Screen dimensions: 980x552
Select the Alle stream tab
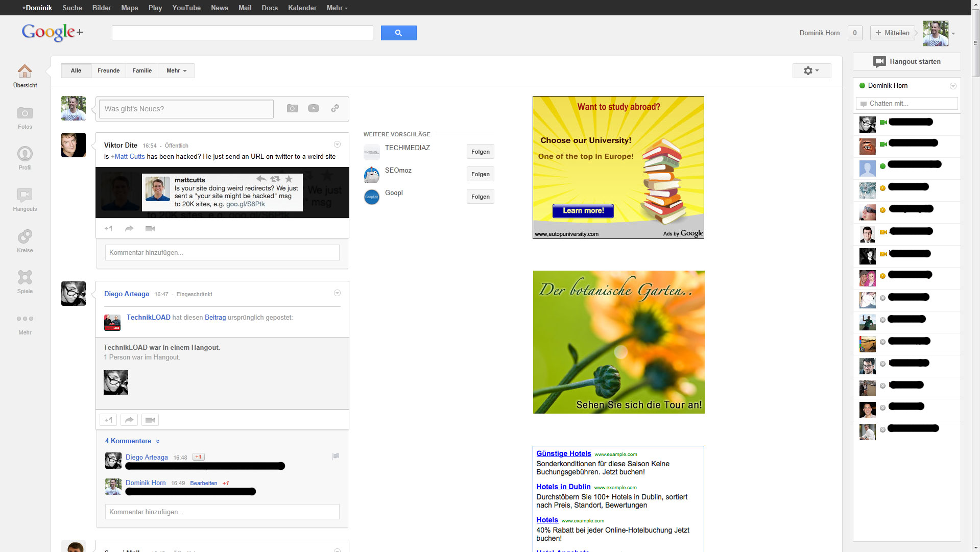[x=76, y=70]
